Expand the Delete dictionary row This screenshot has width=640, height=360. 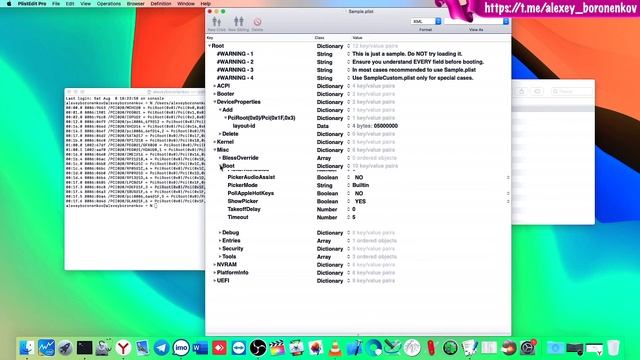click(220, 134)
